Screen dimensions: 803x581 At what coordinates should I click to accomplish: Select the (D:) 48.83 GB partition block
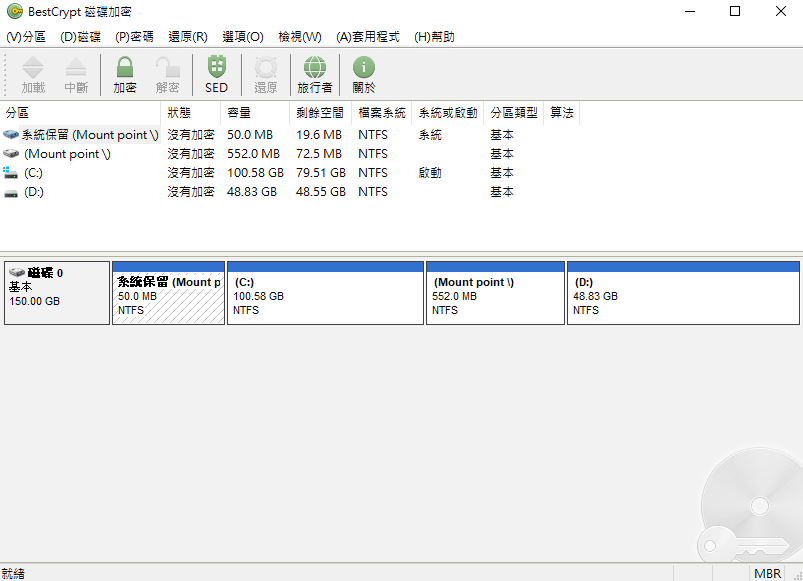683,297
